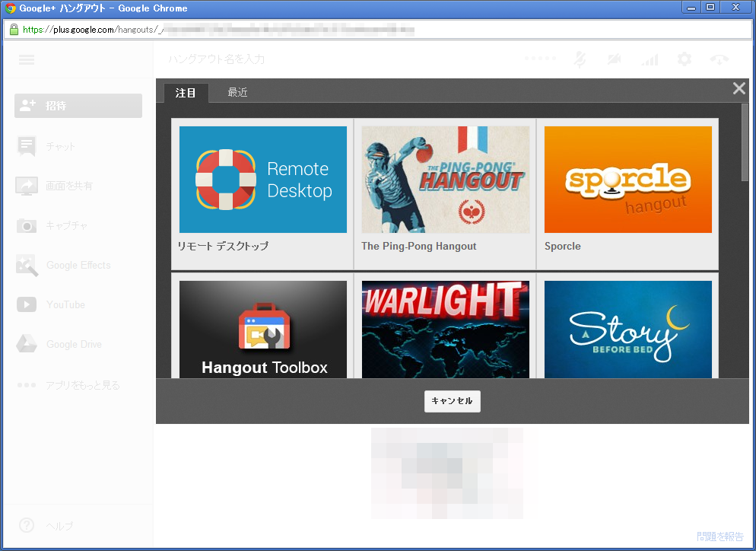Open the bandwidth signal settings

[650, 60]
